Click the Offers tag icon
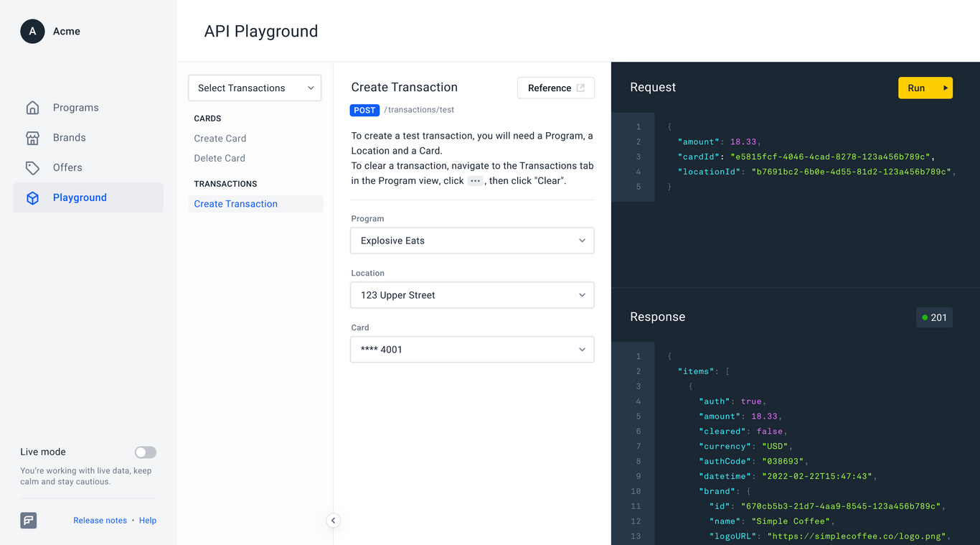Screen dimensions: 980x545 point(32,167)
